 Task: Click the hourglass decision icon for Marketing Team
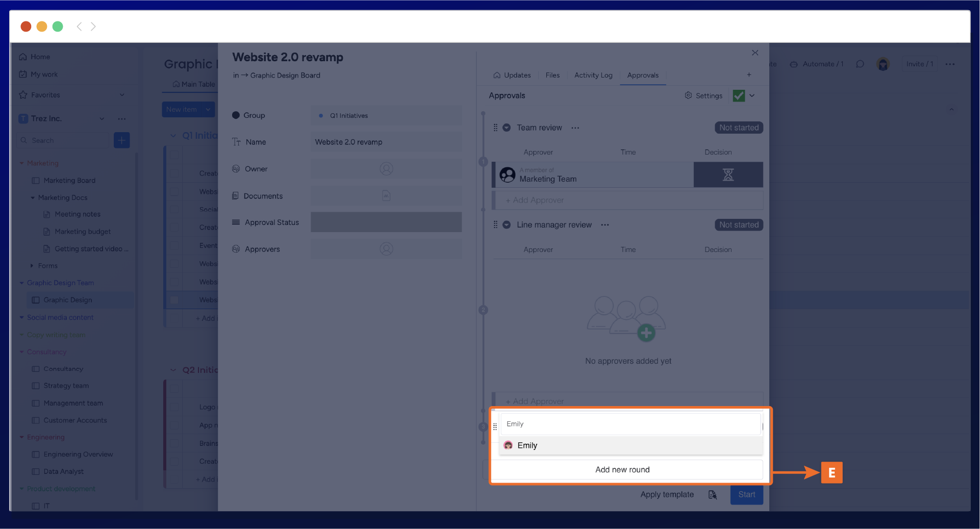click(x=728, y=175)
